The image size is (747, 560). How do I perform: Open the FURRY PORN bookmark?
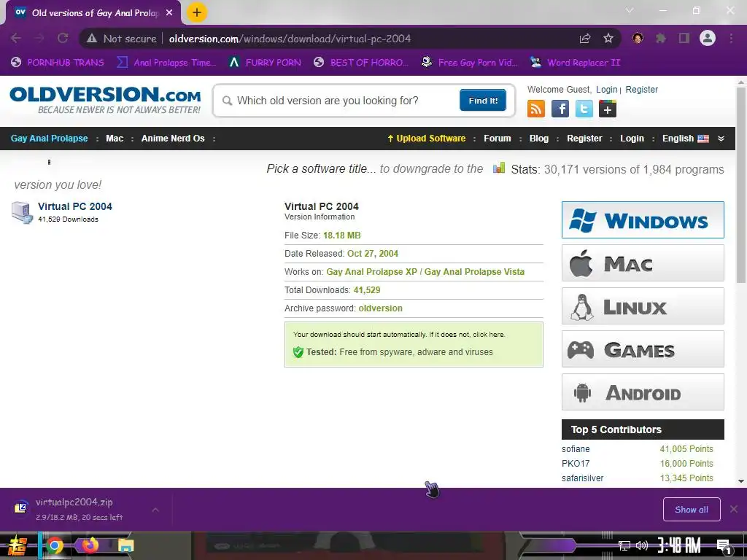pyautogui.click(x=265, y=63)
